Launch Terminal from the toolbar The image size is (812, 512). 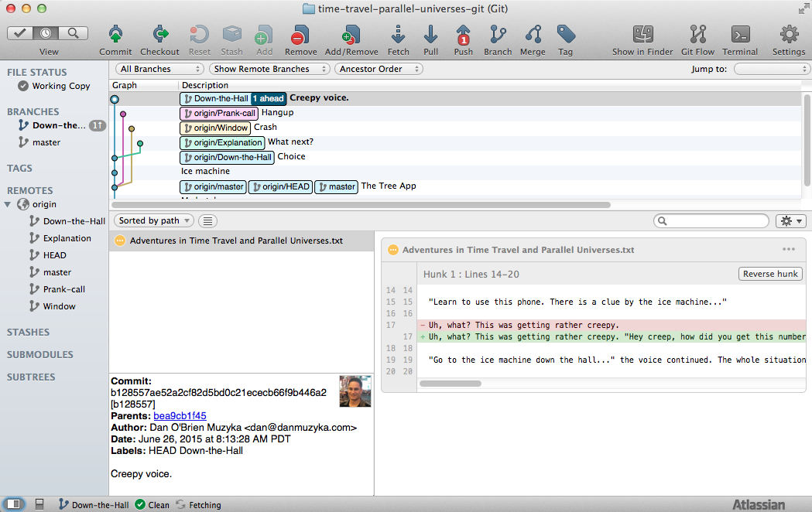coord(740,35)
